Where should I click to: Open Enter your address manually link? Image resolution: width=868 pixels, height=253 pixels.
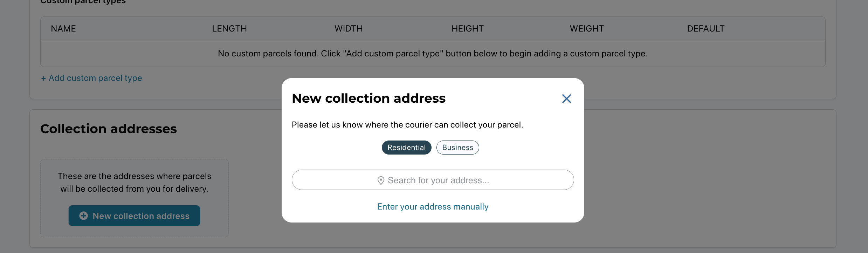click(433, 207)
